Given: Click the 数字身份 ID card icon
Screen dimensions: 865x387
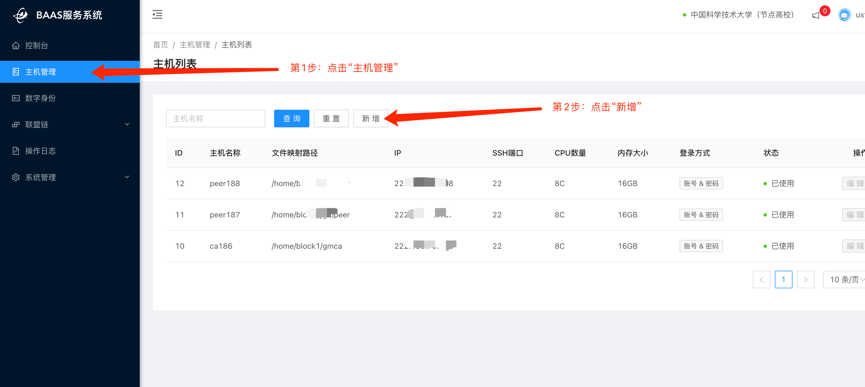Looking at the screenshot, I should tap(15, 98).
